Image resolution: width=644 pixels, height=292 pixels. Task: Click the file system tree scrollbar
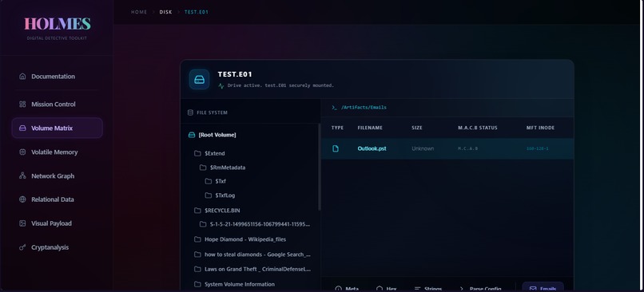319,167
